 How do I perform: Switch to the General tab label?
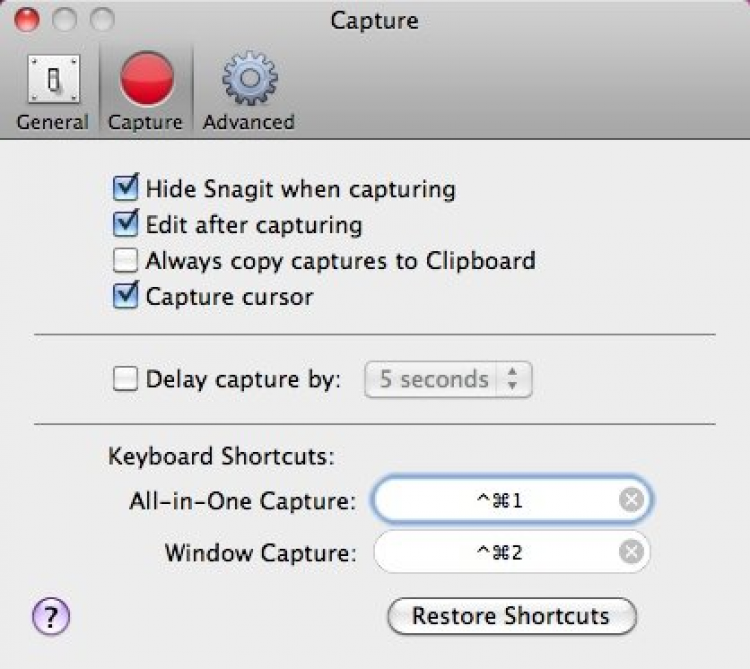52,122
